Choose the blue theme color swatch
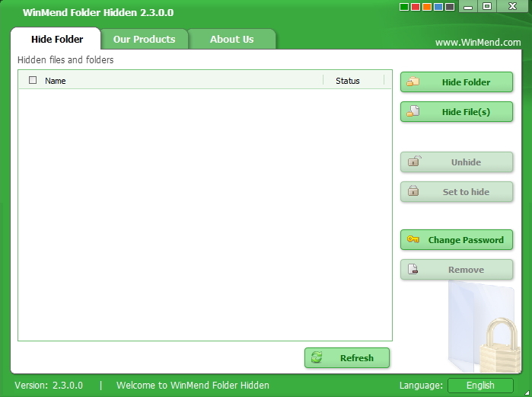The height and width of the screenshot is (397, 532). click(438, 7)
